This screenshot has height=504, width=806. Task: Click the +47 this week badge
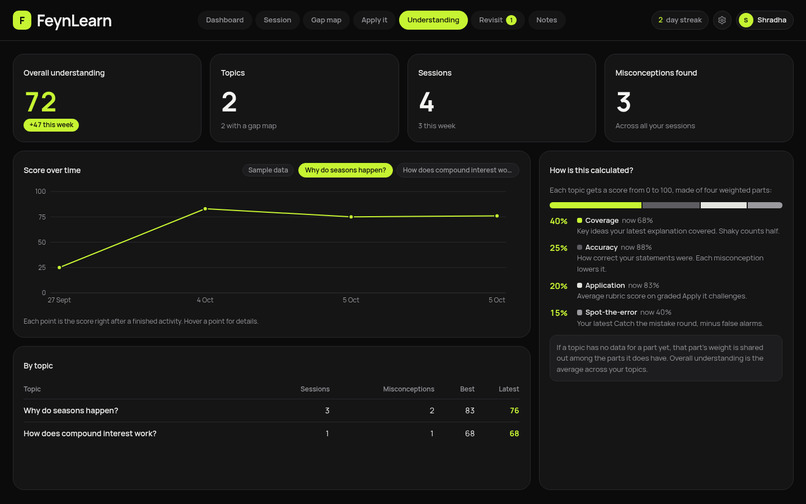pos(51,125)
